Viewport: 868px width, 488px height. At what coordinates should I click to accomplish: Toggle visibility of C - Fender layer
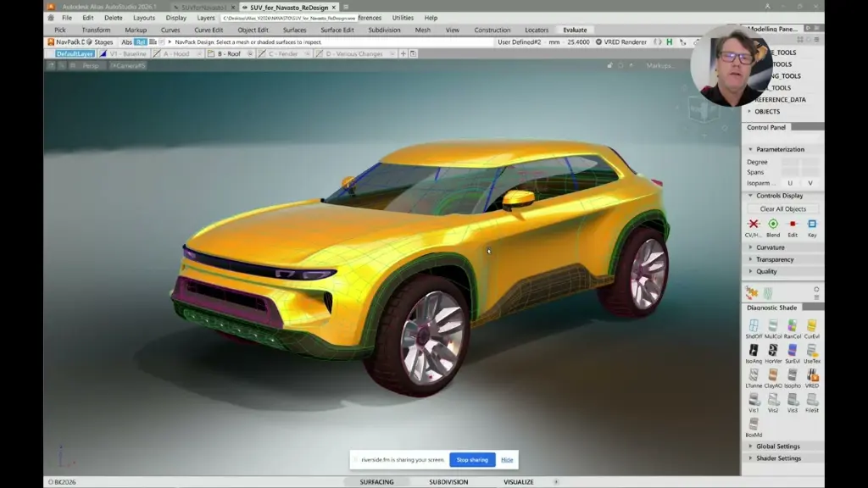307,53
